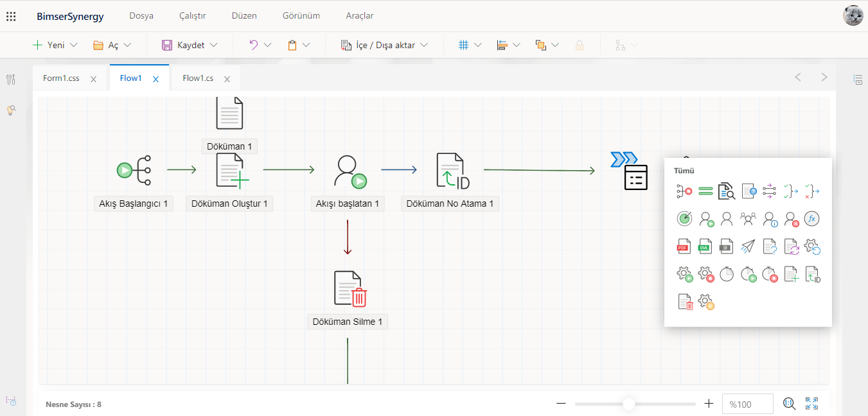Expand the Yeni dropdown
The height and width of the screenshot is (416, 868).
coord(73,46)
